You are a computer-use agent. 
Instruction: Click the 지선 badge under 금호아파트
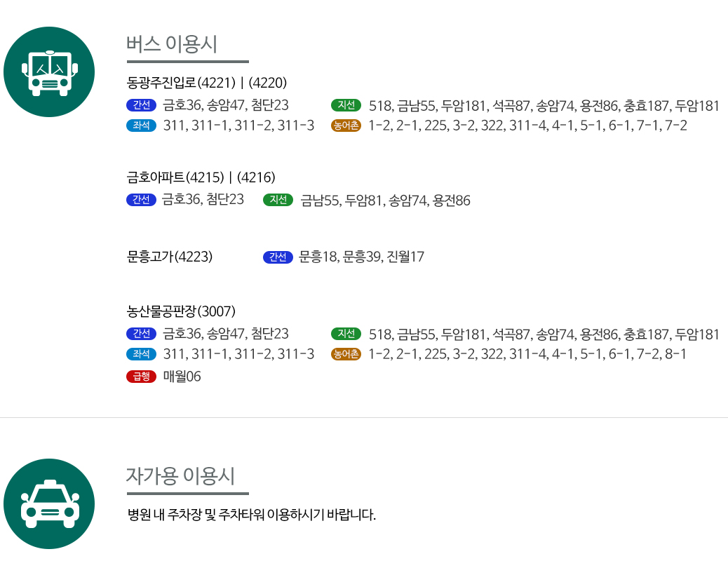[278, 200]
